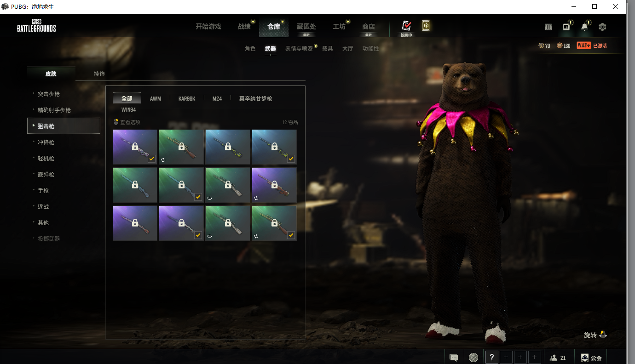635x364 pixels.
Task: Toggle checkmark on first-row fourth blue skin
Action: point(291,159)
